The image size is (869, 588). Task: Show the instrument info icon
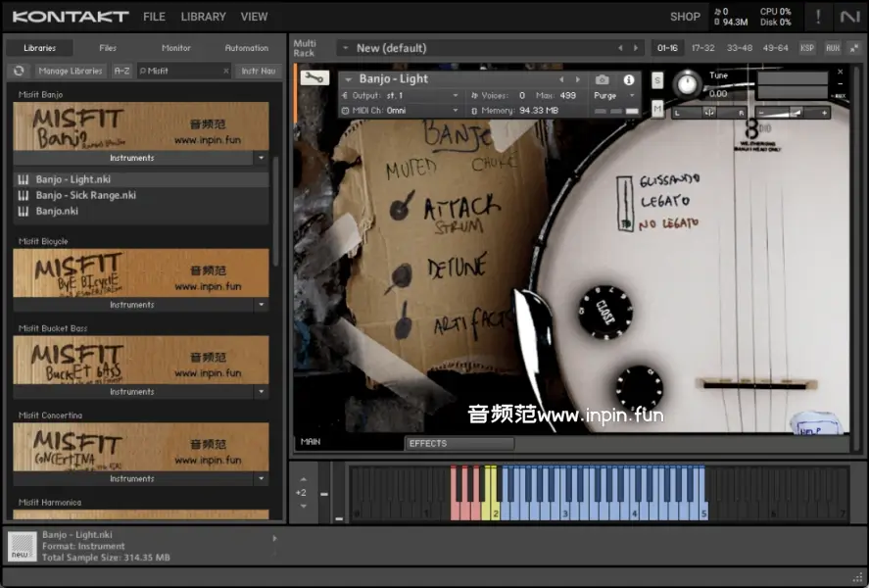click(x=629, y=79)
